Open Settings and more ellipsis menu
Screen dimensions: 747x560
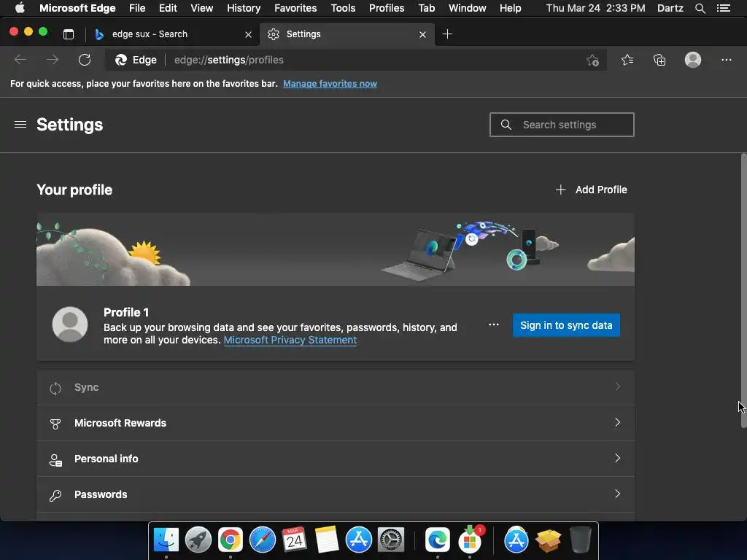click(x=726, y=60)
